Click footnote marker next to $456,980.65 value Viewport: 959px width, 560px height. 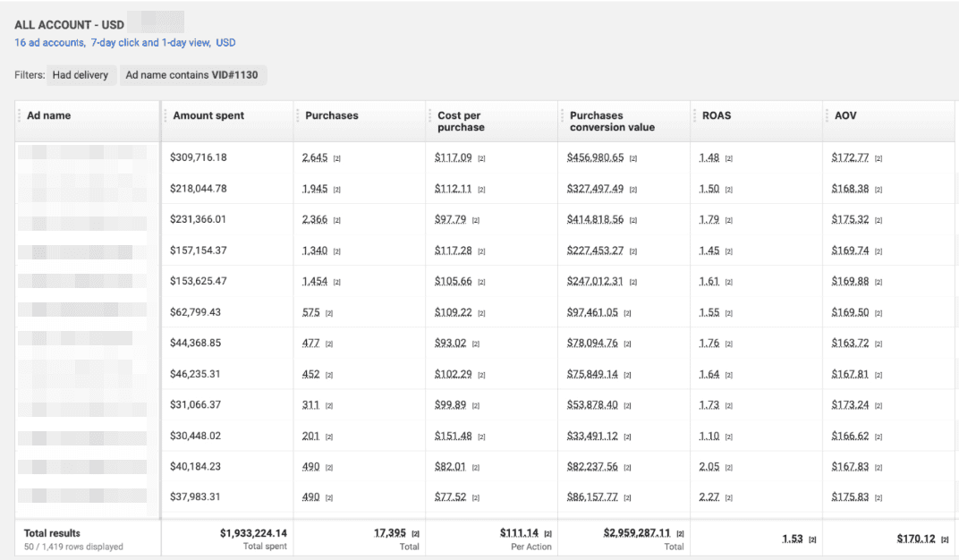(632, 158)
